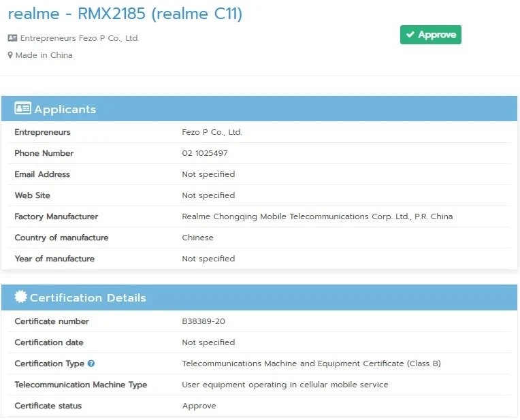520x420 pixels.
Task: Select 'User equipment operating in cellular mobile service'
Action: click(285, 385)
